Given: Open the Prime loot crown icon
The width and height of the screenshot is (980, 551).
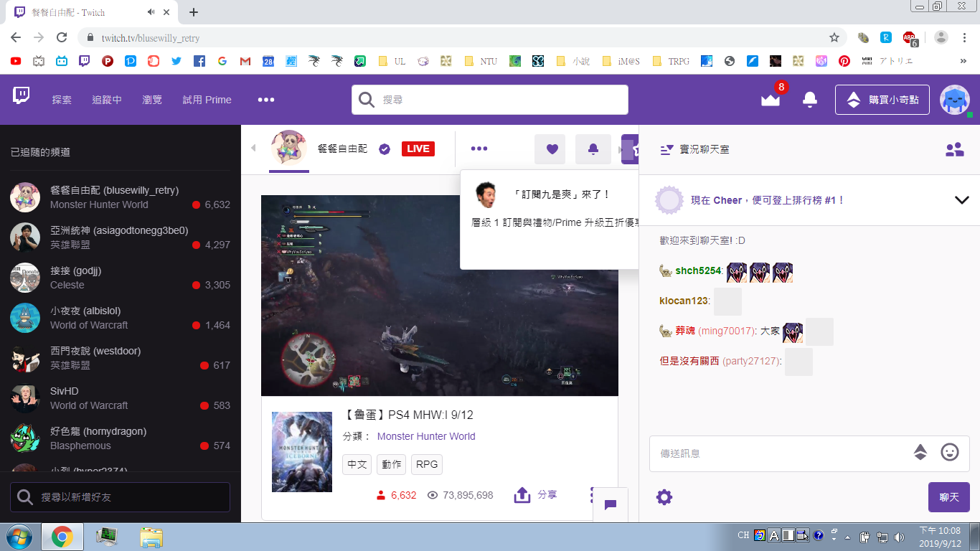Looking at the screenshot, I should coord(771,100).
